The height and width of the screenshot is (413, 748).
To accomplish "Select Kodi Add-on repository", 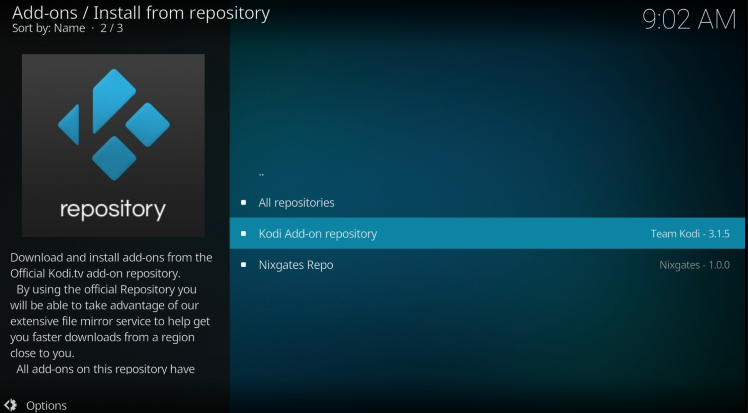I will tap(317, 234).
